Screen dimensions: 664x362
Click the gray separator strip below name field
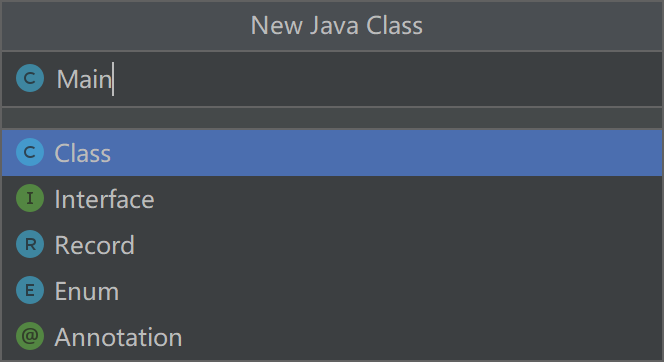click(332, 118)
